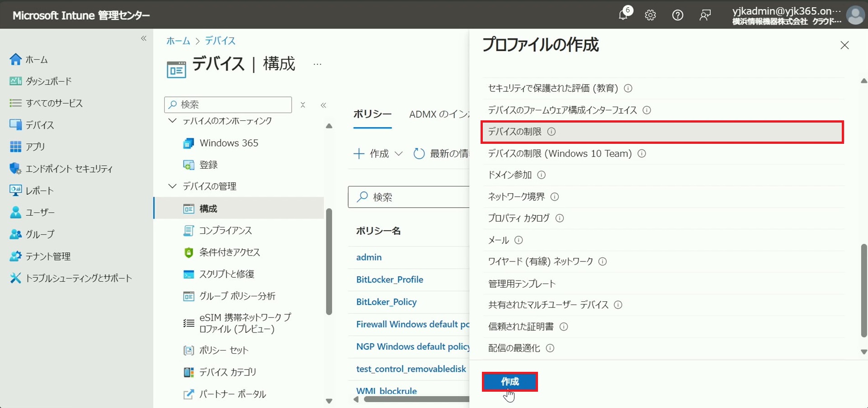
Task: Open the notifications bell icon
Action: click(x=623, y=15)
